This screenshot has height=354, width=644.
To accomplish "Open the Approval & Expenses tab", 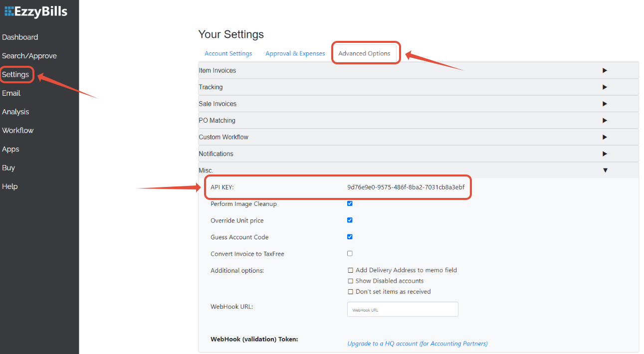I will tap(295, 53).
